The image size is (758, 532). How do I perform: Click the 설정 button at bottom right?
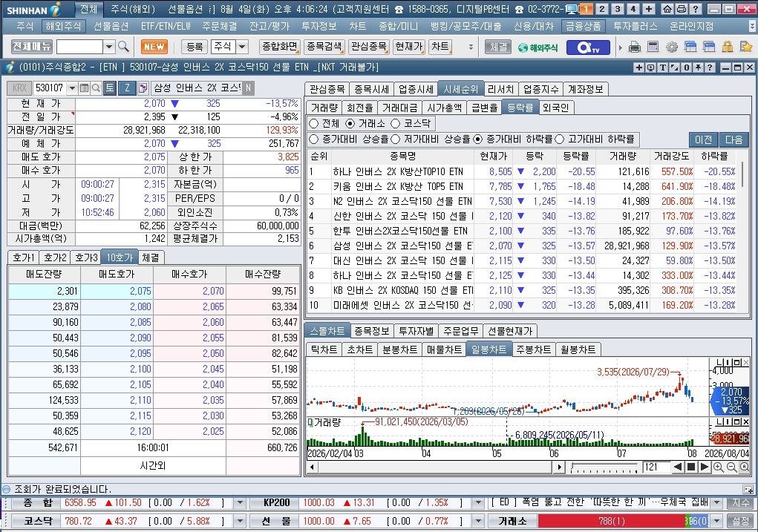pyautogui.click(x=740, y=521)
